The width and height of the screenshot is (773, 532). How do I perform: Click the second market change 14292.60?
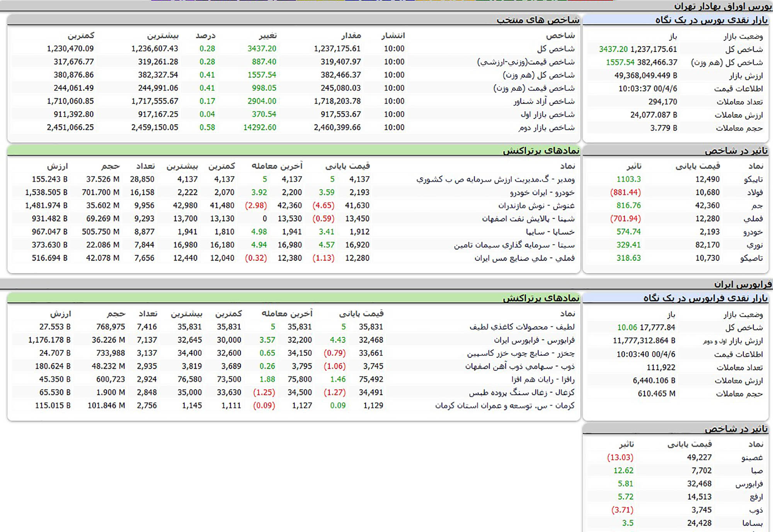pos(260,127)
